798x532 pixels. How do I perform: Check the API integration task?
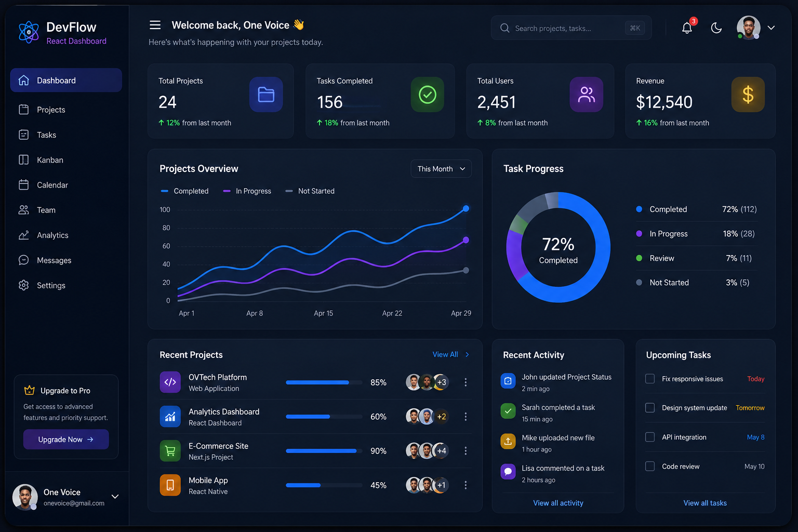(650, 437)
